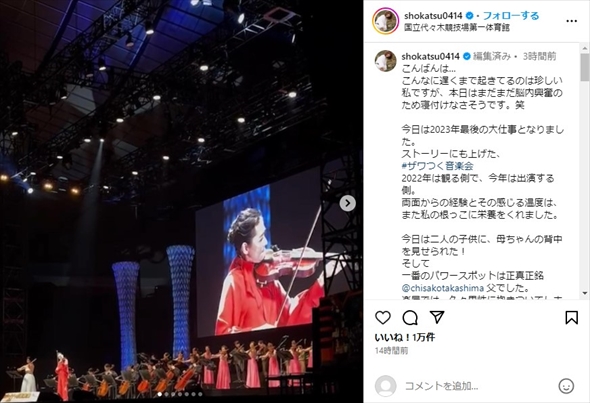The width and height of the screenshot is (590, 403).
Task: Open shokatsu0414 profile picture in header
Action: click(x=385, y=21)
